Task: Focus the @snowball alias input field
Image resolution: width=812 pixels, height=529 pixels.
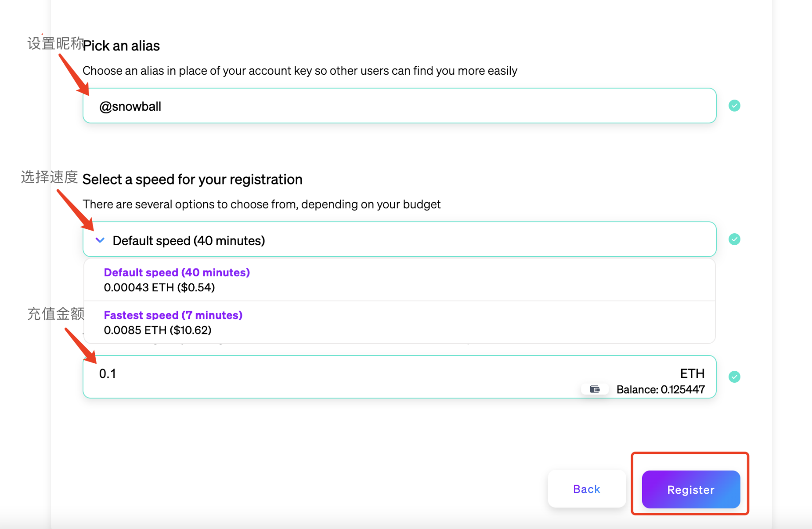Action: click(399, 106)
